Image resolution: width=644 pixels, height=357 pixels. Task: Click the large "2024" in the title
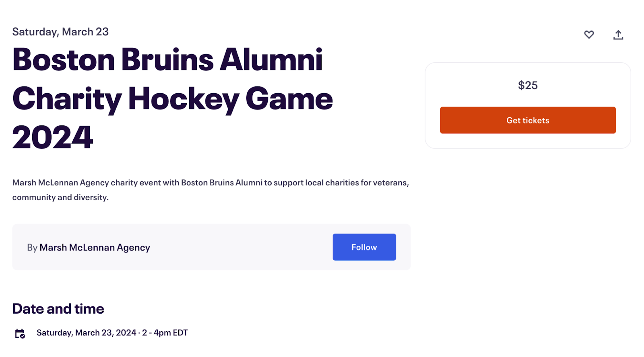click(x=53, y=137)
